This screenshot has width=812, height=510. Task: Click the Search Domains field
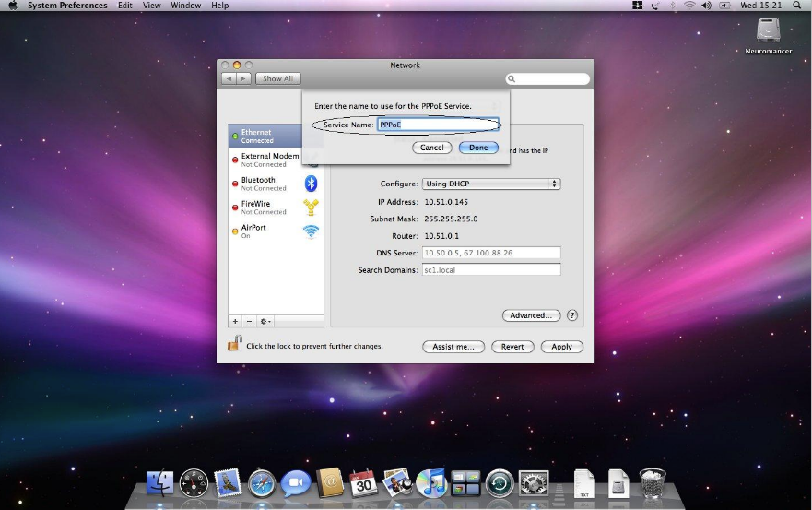491,270
